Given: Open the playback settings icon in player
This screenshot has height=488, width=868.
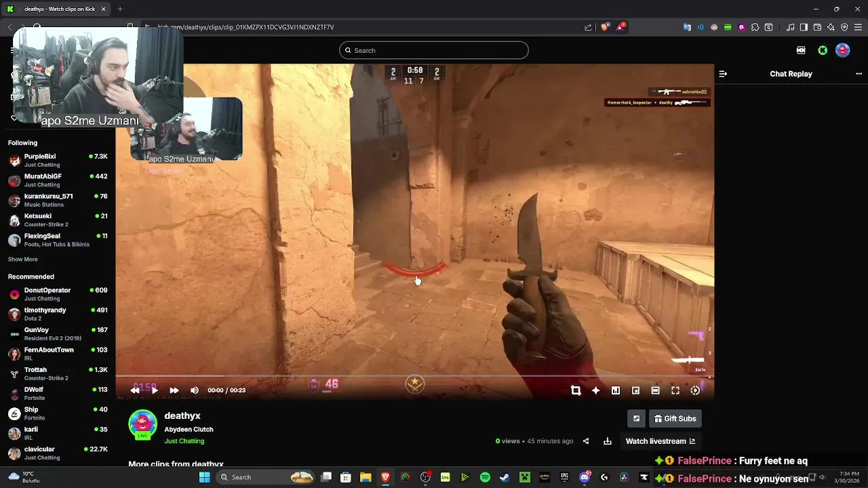Looking at the screenshot, I should pos(695,390).
